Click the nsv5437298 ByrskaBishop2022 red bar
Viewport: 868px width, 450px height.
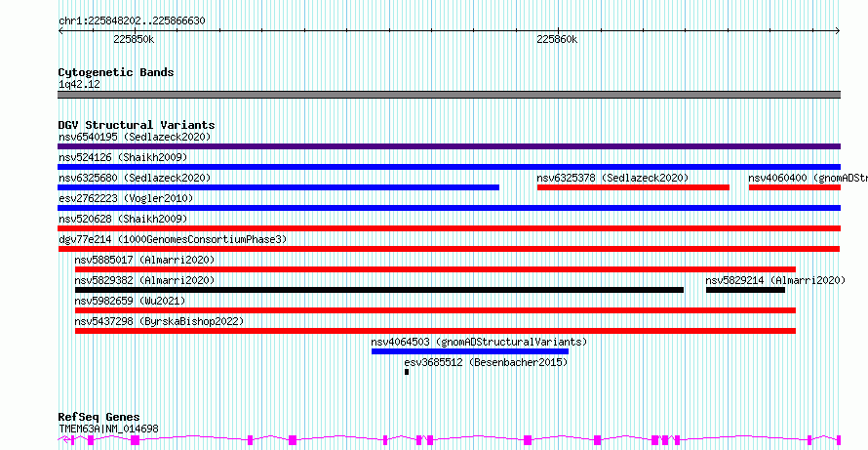(435, 331)
